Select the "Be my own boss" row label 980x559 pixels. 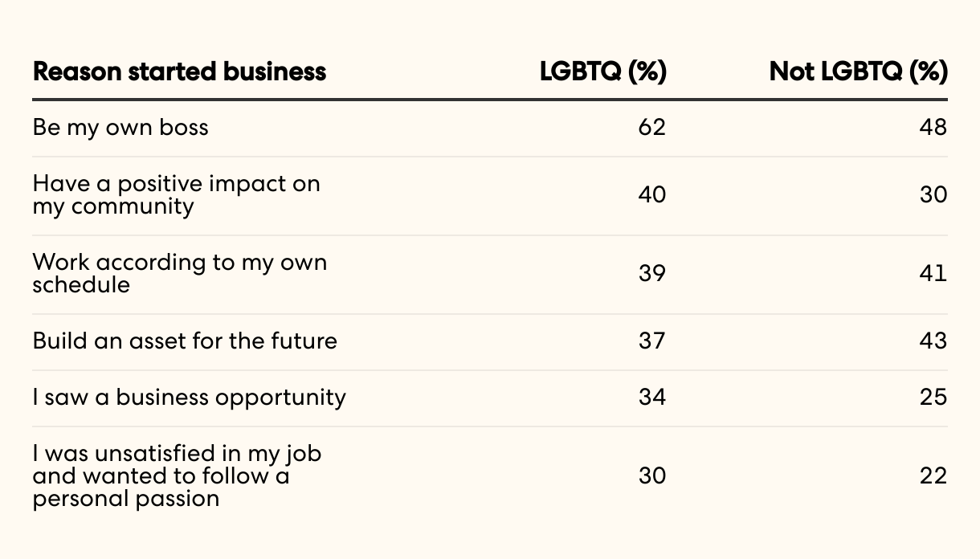point(120,128)
